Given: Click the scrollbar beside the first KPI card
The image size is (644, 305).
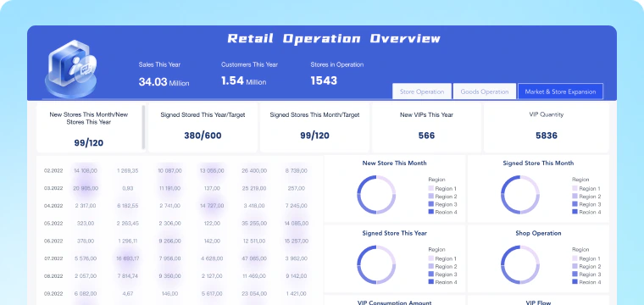Looking at the screenshot, I should pos(143,127).
